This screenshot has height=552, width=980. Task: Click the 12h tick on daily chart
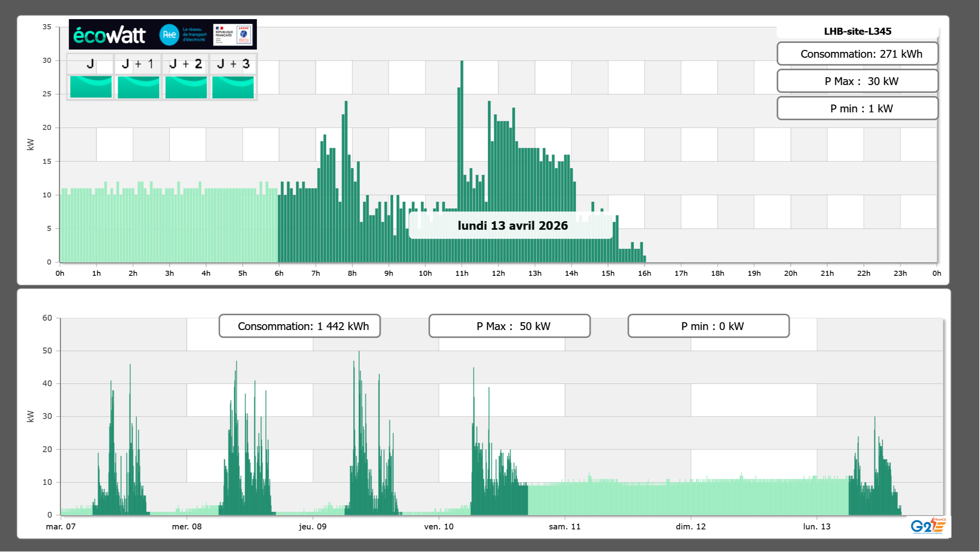[x=498, y=273]
